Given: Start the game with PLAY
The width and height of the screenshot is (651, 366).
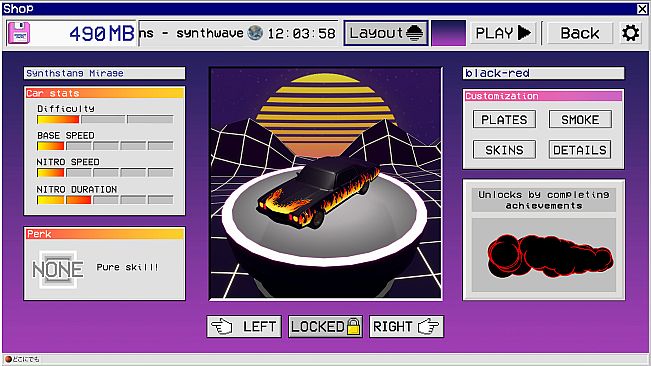Looking at the screenshot, I should click(x=503, y=33).
